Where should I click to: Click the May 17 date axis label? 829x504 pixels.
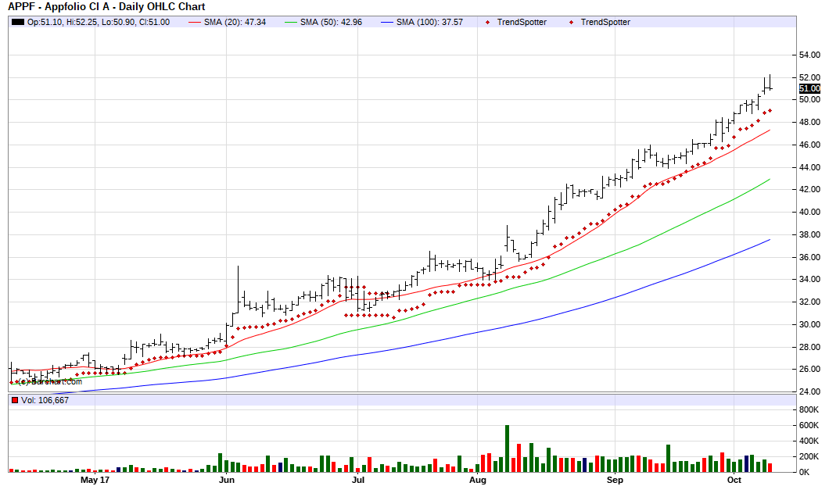click(95, 480)
